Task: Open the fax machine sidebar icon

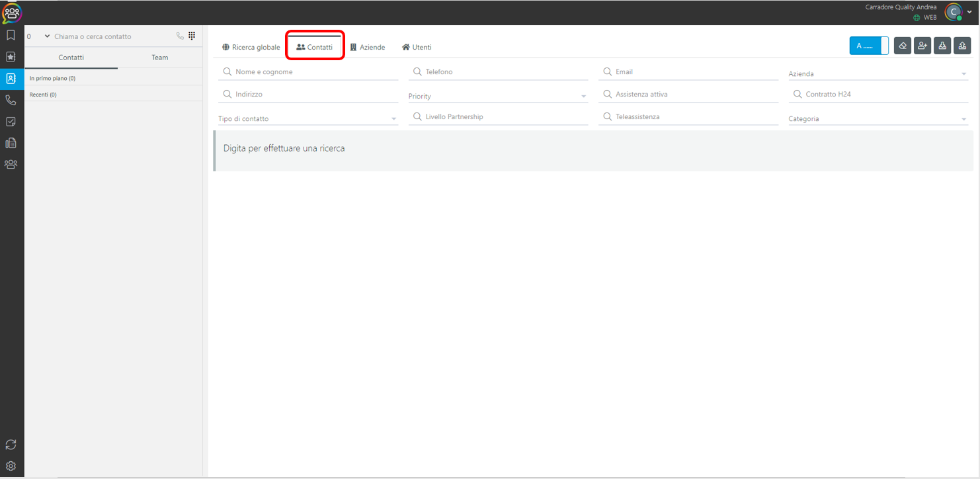Action: coord(11,143)
